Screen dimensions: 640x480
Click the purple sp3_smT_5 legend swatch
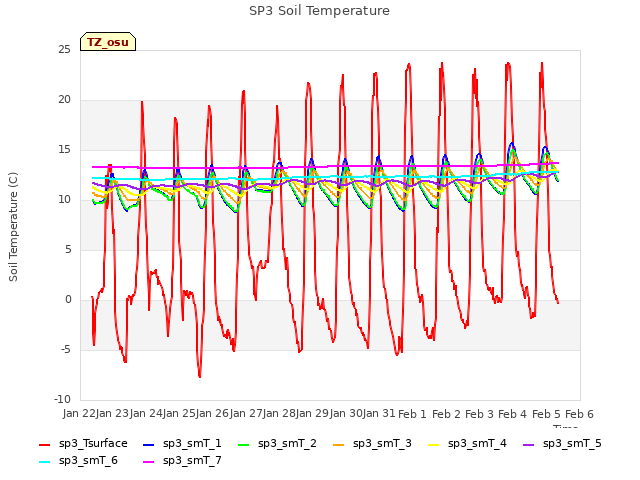[529, 444]
